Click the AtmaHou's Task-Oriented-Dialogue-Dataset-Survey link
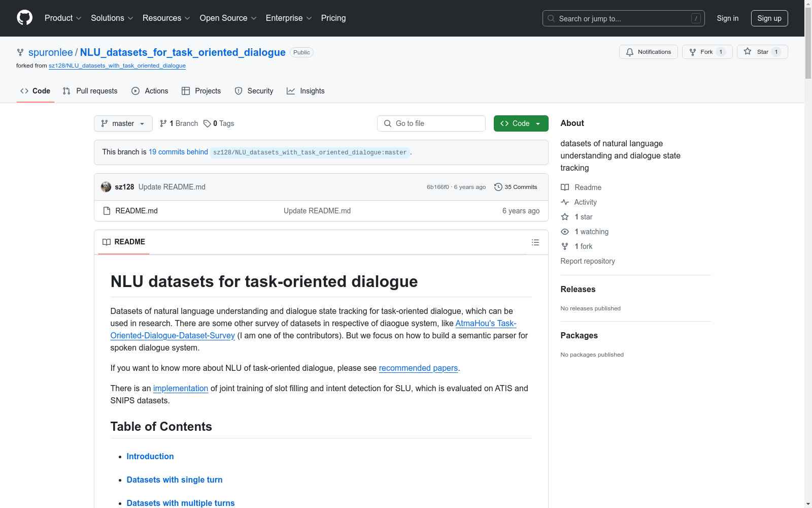 [314, 329]
